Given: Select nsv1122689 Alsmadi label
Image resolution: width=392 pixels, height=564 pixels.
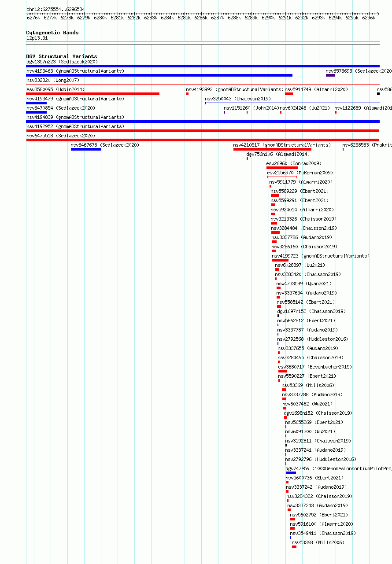Looking at the screenshot, I should [363, 108].
